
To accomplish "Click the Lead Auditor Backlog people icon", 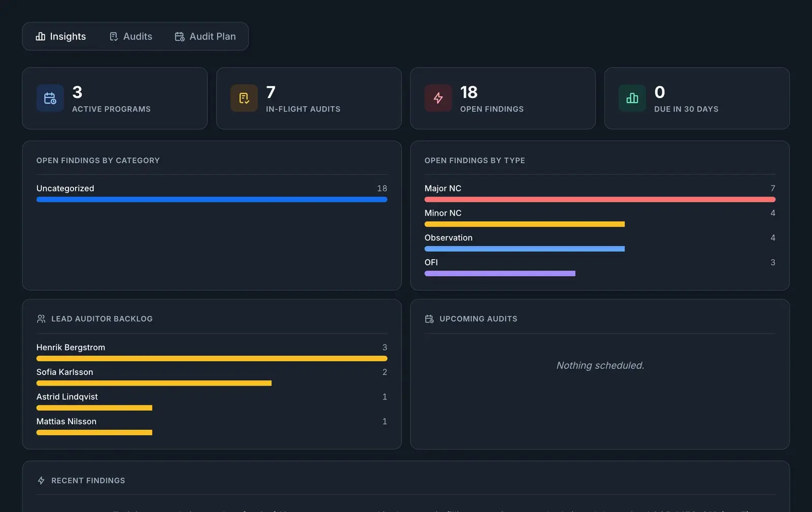I will pos(41,319).
